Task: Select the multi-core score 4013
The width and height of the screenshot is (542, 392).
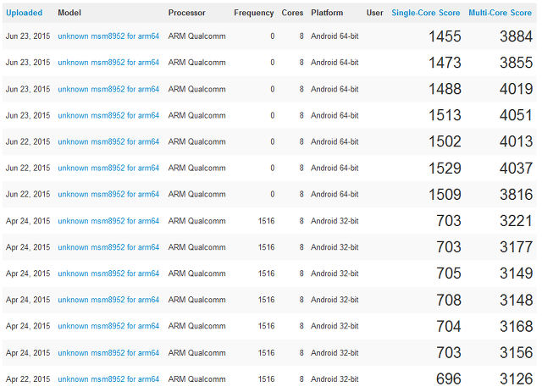Action: 516,141
